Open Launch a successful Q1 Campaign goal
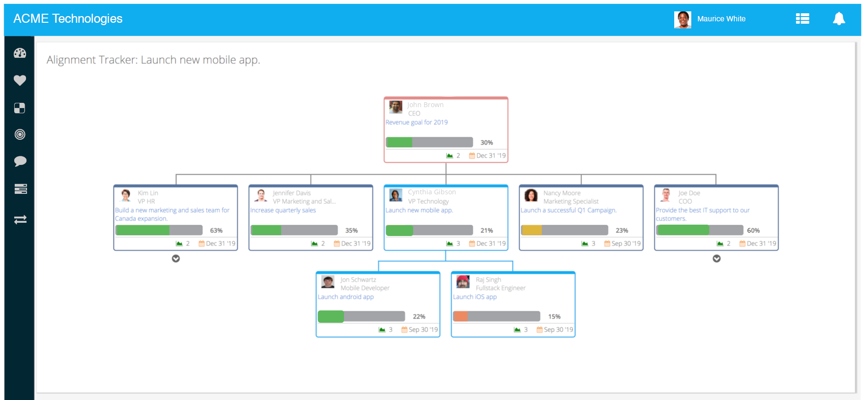This screenshot has width=868, height=400. 569,210
